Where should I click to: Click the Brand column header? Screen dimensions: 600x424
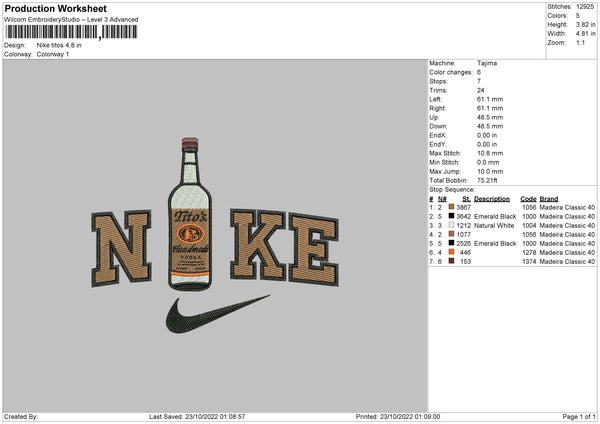point(549,199)
